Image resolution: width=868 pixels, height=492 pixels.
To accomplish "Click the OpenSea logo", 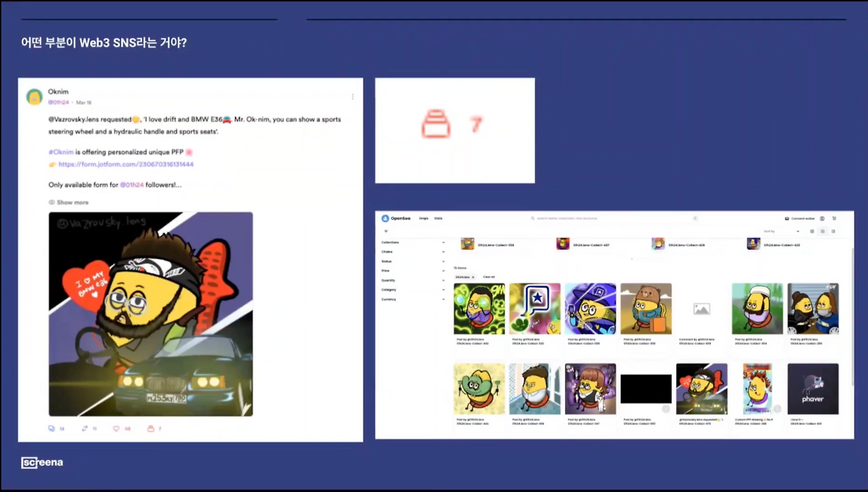I will click(x=396, y=218).
